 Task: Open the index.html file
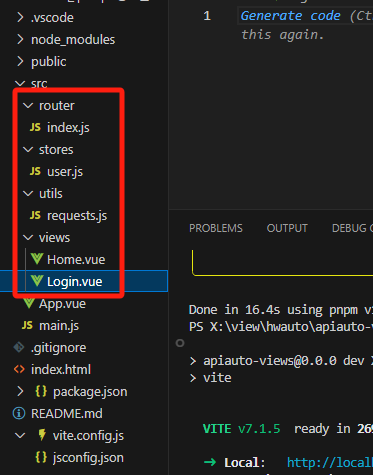[x=61, y=369]
